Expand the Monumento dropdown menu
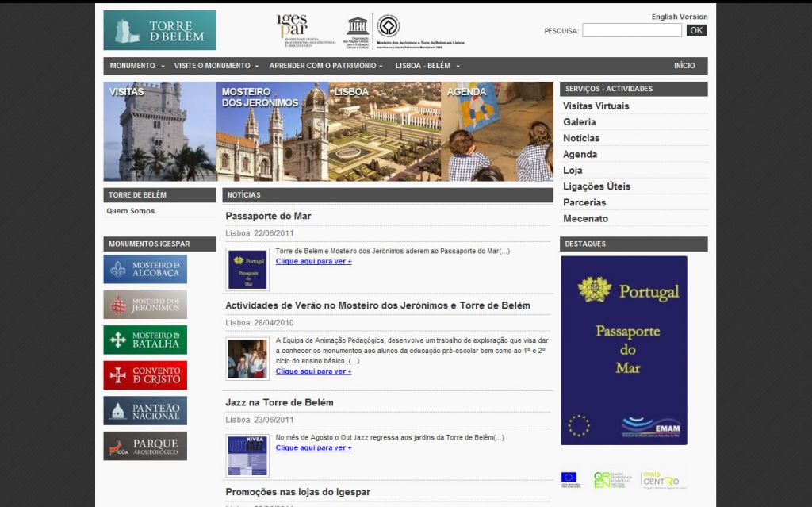 coord(136,66)
